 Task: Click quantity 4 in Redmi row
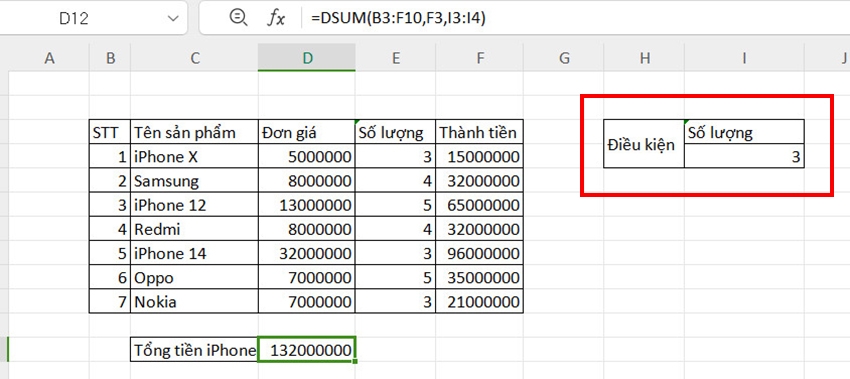396,229
